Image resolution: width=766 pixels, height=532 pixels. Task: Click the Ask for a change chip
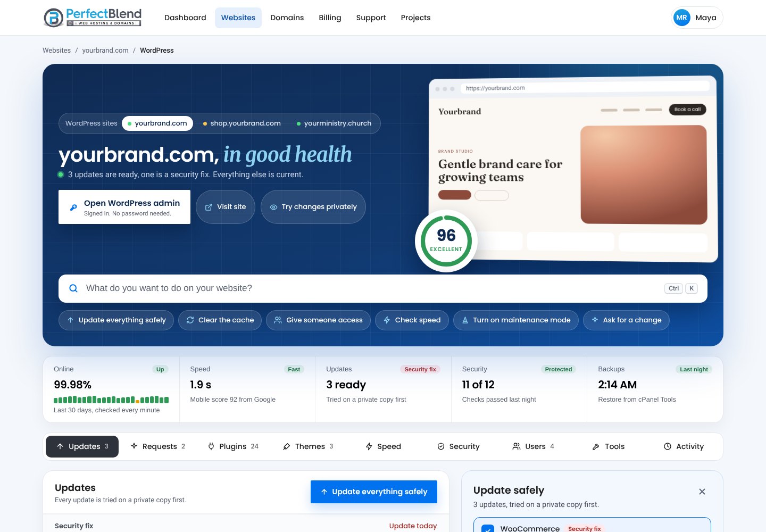pyautogui.click(x=626, y=320)
